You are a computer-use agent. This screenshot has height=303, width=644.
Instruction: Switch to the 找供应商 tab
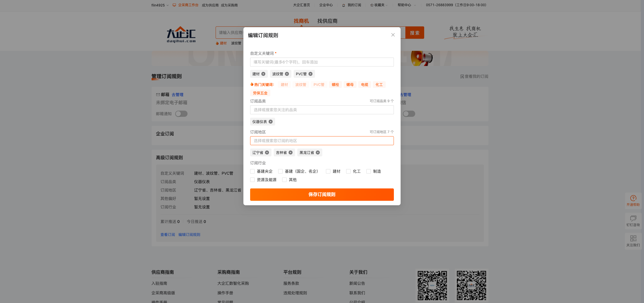pyautogui.click(x=327, y=21)
